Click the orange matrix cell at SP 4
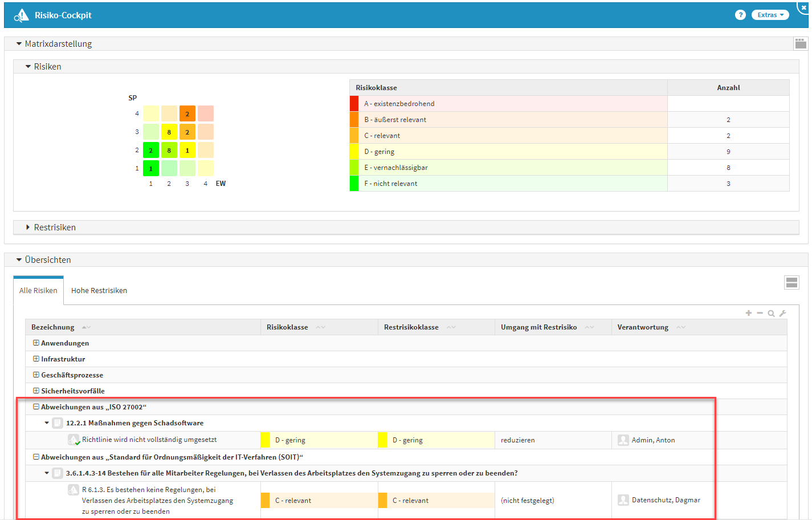This screenshot has width=812, height=520. (187, 113)
